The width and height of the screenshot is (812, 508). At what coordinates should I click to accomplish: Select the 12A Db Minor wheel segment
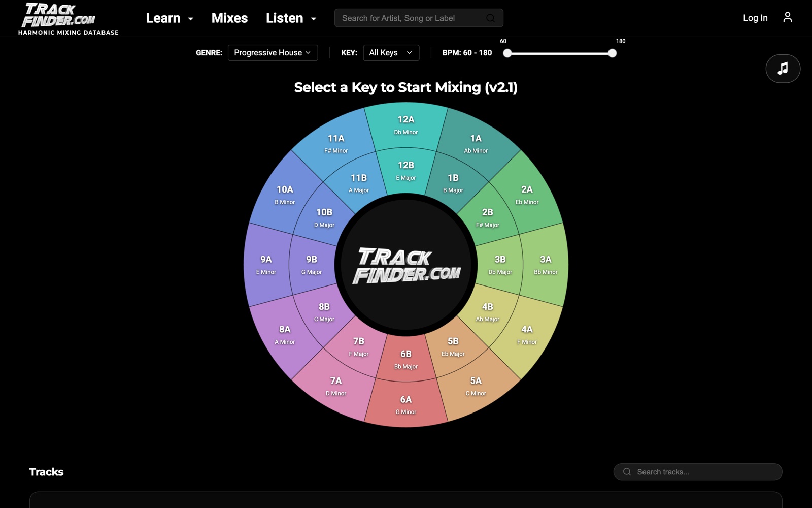pos(406,125)
